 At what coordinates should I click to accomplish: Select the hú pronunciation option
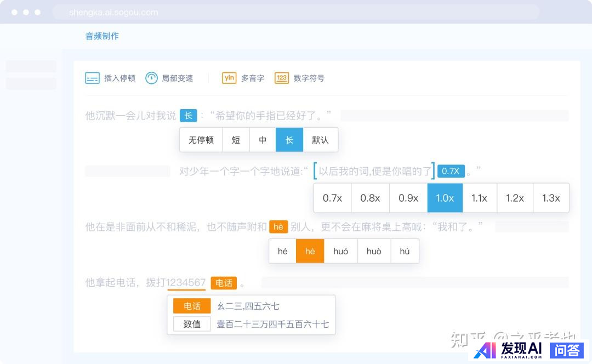(x=405, y=251)
